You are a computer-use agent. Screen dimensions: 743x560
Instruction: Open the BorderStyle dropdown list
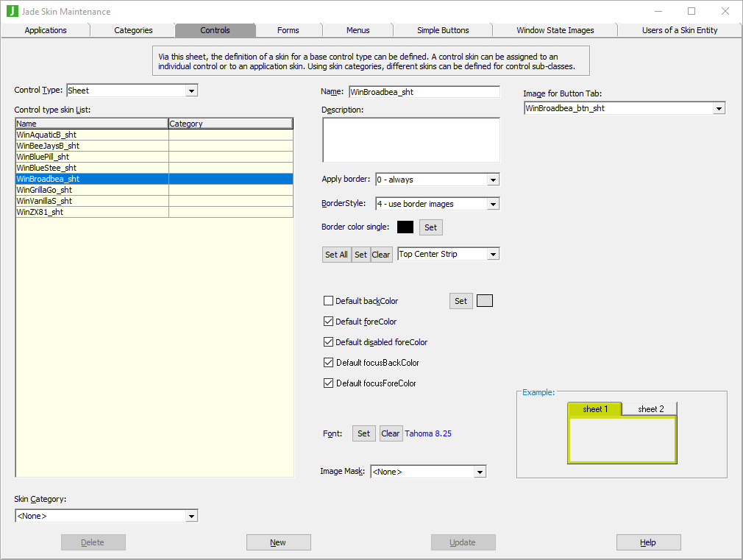coord(493,204)
